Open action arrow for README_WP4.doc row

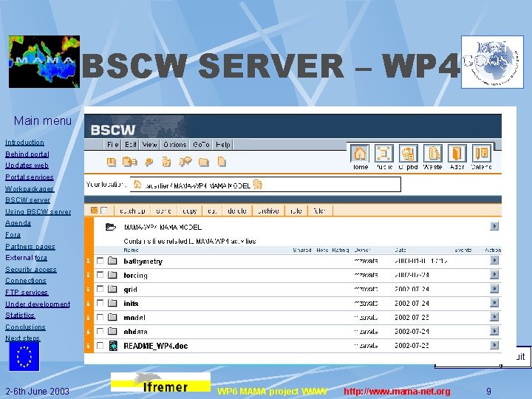coord(494,345)
